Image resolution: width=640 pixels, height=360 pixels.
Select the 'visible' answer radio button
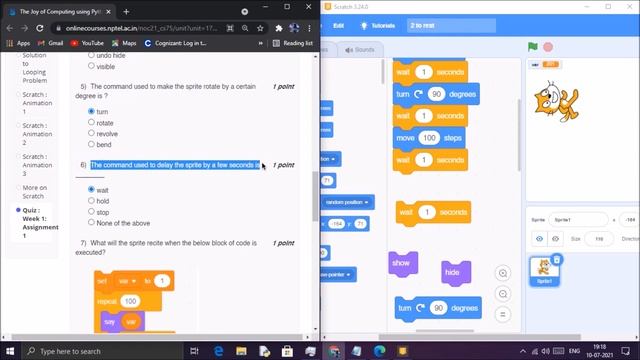[91, 66]
